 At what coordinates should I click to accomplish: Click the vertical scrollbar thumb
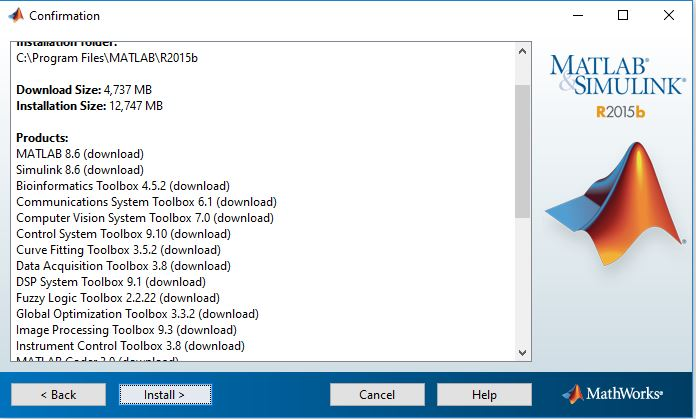[x=522, y=151]
